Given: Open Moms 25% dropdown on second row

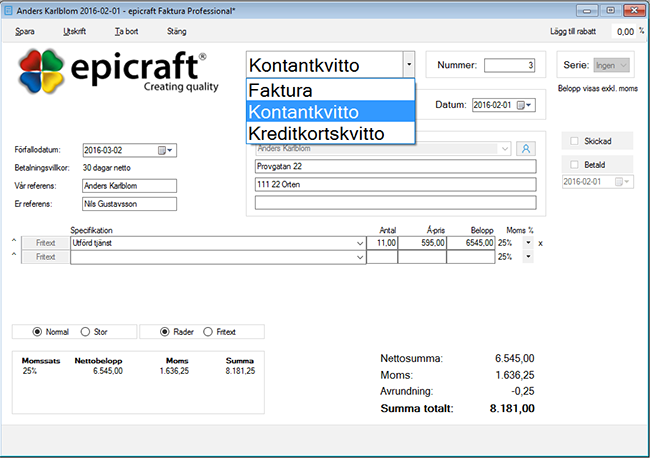Looking at the screenshot, I should click(x=528, y=257).
